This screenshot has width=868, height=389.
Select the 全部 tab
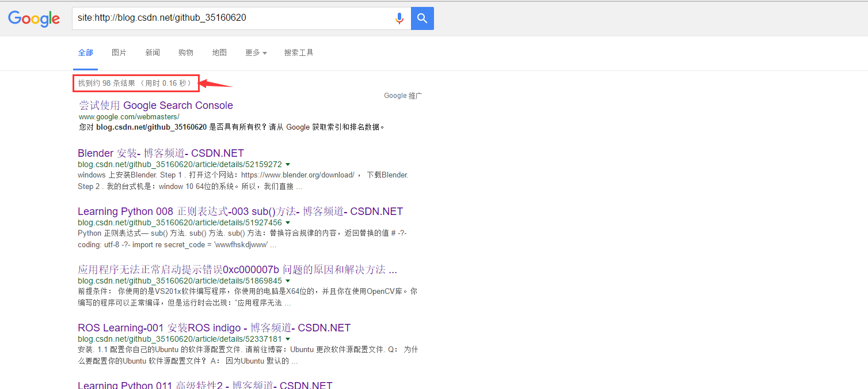86,52
